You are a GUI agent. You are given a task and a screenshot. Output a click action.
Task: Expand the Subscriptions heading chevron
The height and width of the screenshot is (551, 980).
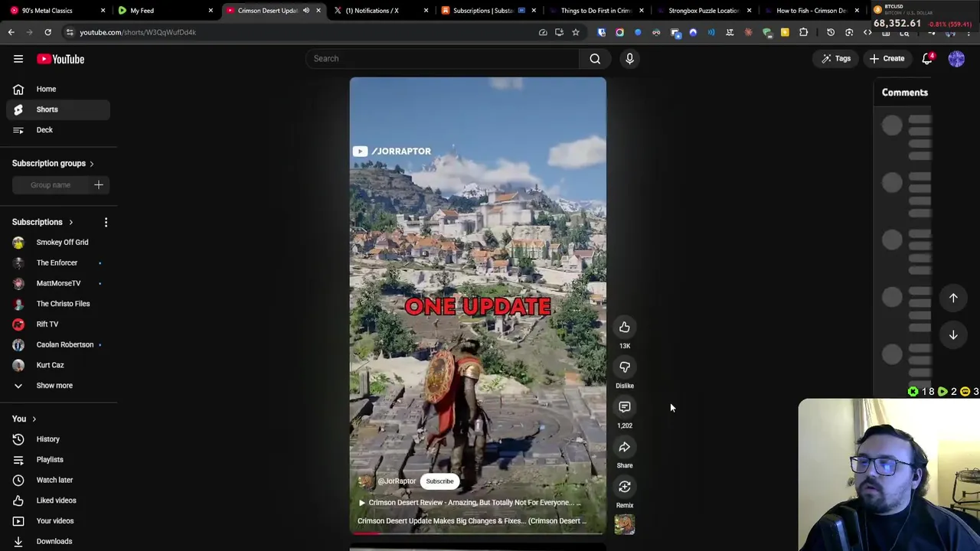[x=70, y=222]
